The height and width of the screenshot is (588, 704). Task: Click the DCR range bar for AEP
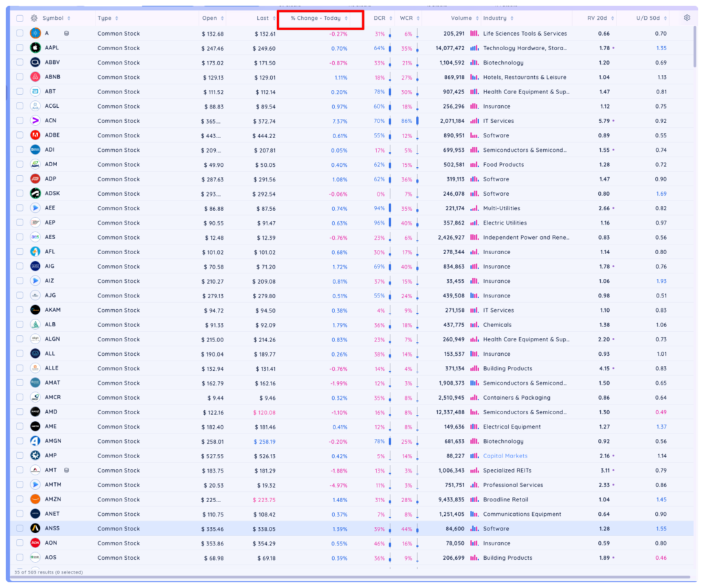point(390,223)
